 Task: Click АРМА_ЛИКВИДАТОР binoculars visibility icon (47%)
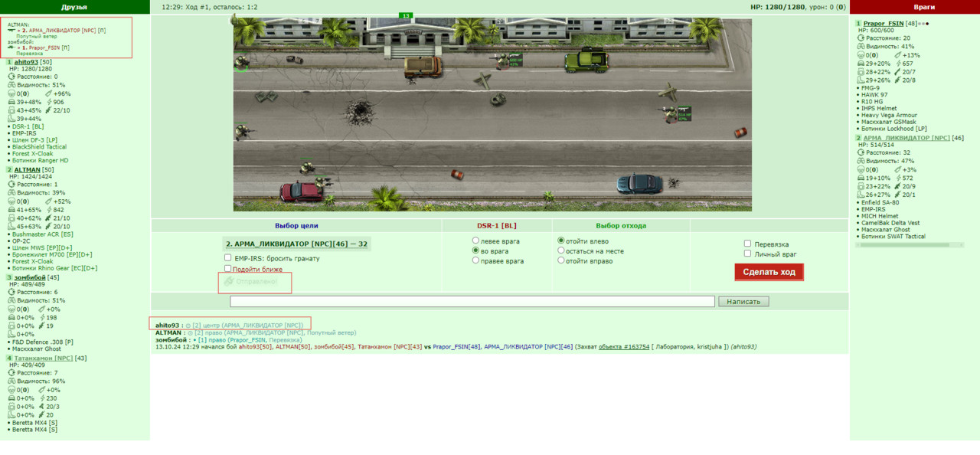pyautogui.click(x=861, y=161)
